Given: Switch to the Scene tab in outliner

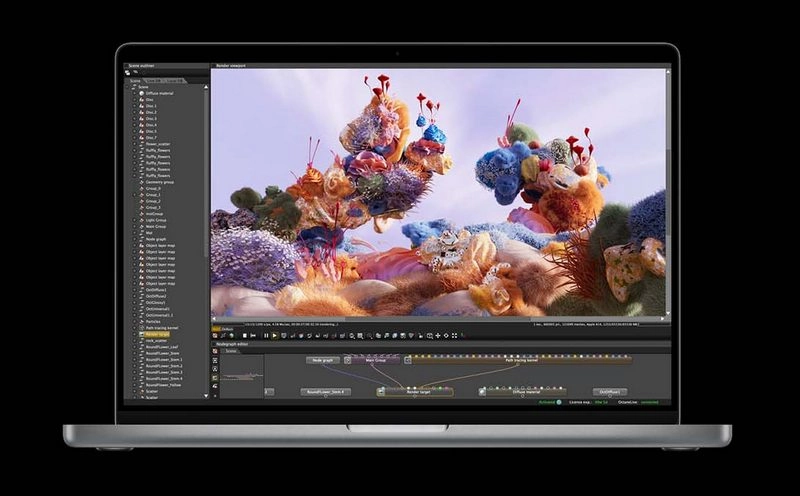Looking at the screenshot, I should coord(134,80).
